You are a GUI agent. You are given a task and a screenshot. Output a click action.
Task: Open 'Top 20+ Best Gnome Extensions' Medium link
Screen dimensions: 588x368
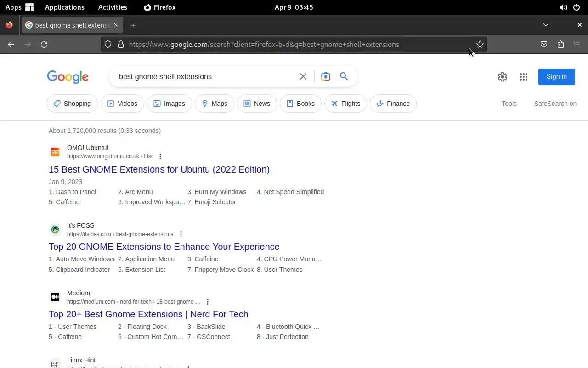coord(148,314)
